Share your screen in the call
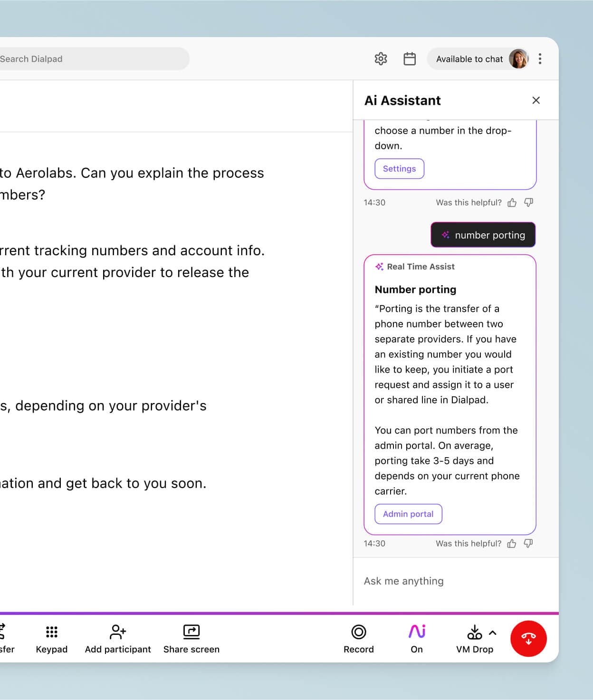Screen dimensions: 593x700 (191, 638)
